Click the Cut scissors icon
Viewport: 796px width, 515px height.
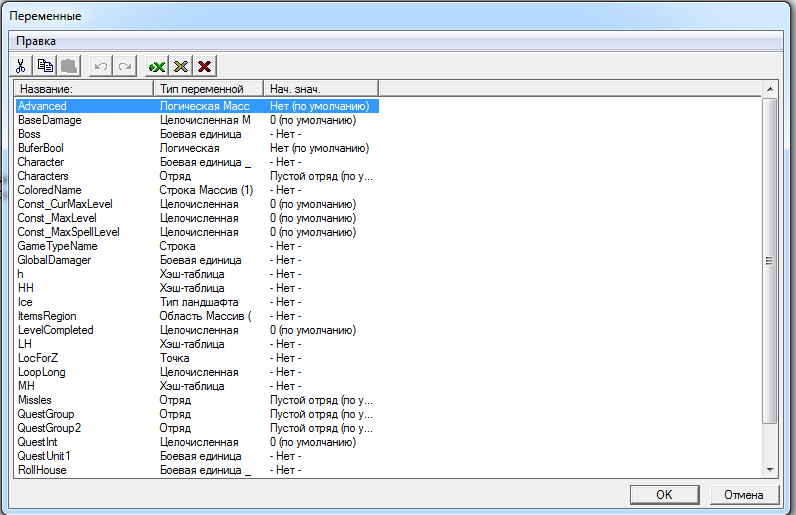[x=21, y=66]
